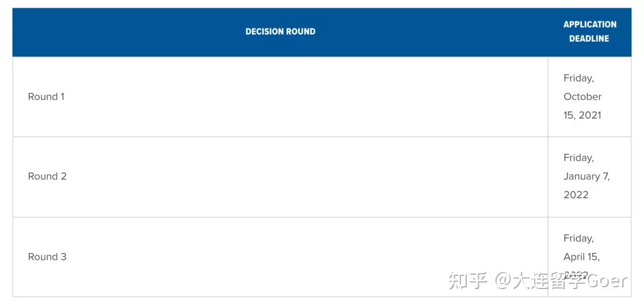
Task: Click Friday in the Round 3 deadline cell
Action: click(578, 238)
